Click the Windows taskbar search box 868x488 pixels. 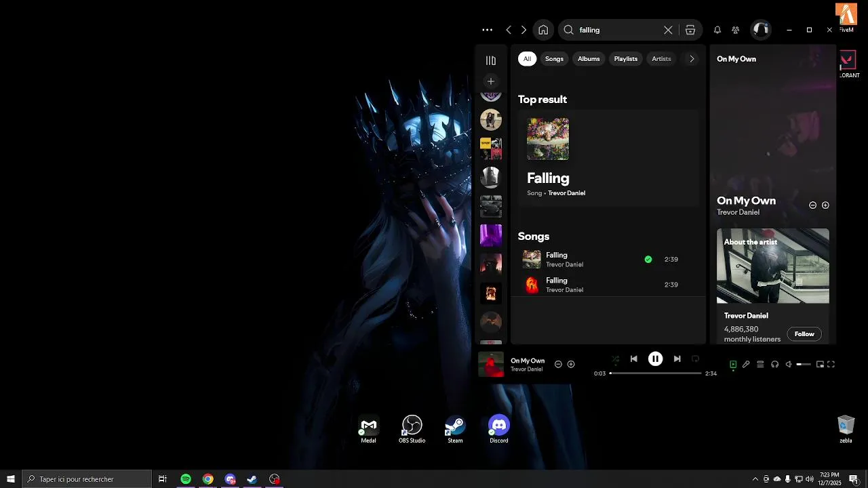pyautogui.click(x=87, y=479)
